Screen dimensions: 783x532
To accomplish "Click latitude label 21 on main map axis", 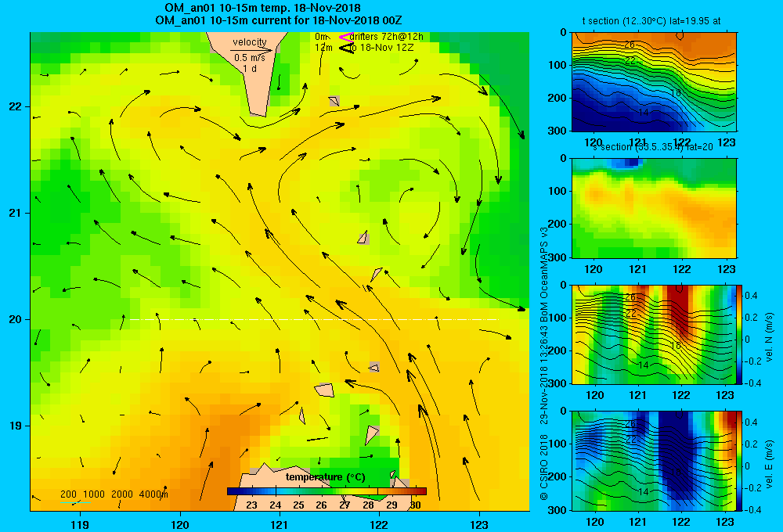I will point(16,213).
